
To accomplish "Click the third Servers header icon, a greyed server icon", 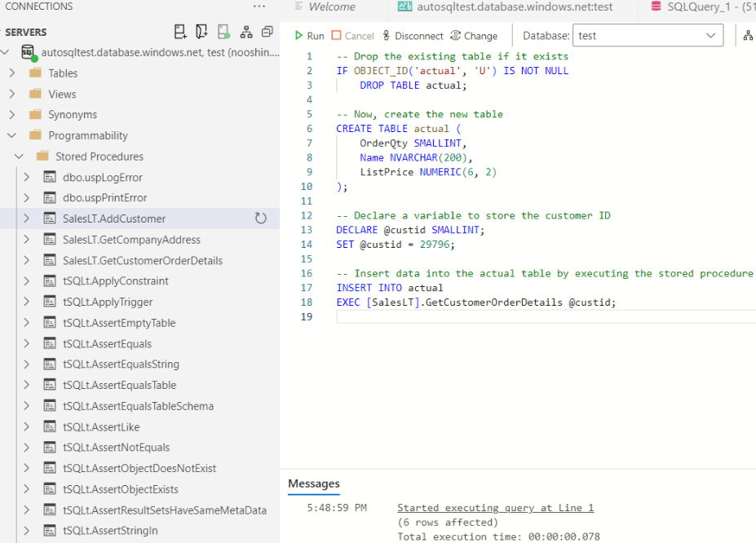I will click(x=223, y=32).
